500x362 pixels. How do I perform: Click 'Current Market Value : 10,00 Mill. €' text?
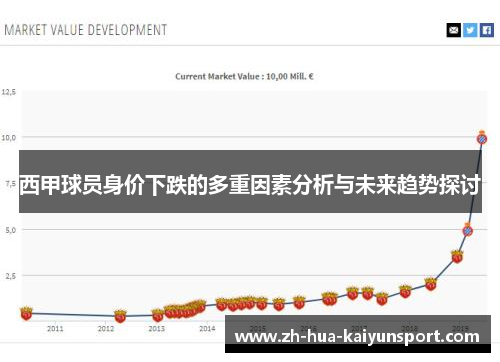tap(244, 77)
